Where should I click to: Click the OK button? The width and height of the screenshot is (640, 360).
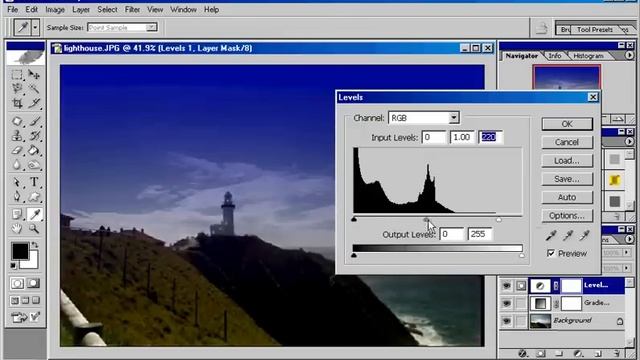click(567, 124)
